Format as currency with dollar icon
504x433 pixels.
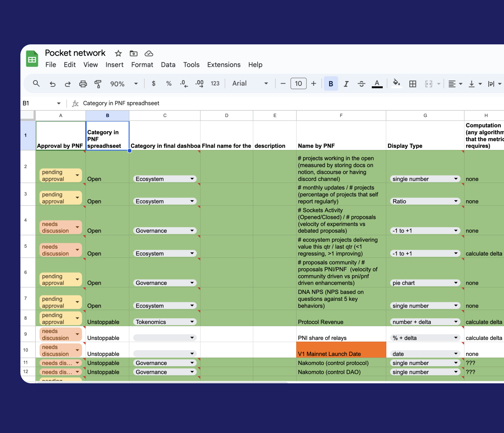coord(154,83)
